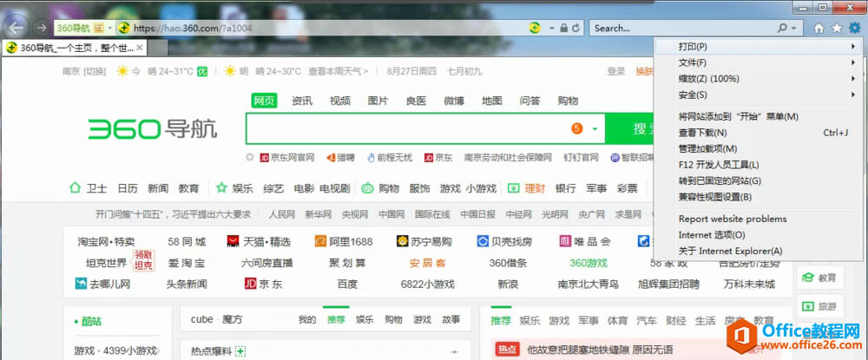
Task: Open the Home icon in IE toolbar
Action: tap(819, 29)
